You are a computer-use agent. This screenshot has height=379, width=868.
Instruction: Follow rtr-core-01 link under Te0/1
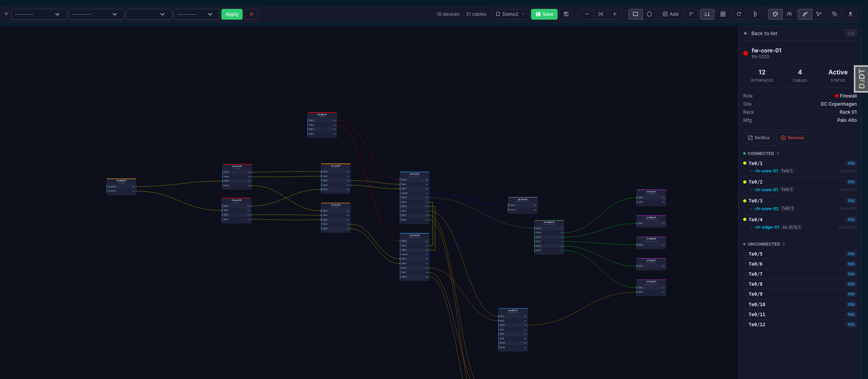(x=766, y=171)
